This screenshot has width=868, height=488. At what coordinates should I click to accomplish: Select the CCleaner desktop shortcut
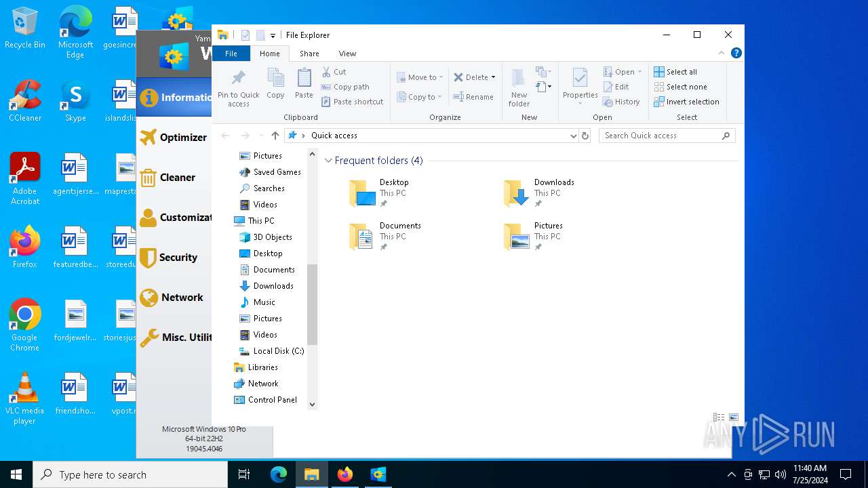click(25, 101)
